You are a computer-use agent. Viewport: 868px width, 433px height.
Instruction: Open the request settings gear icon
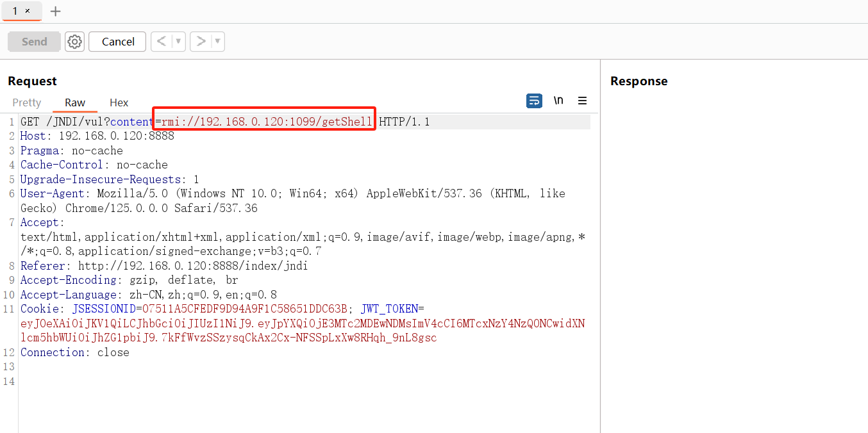tap(74, 42)
